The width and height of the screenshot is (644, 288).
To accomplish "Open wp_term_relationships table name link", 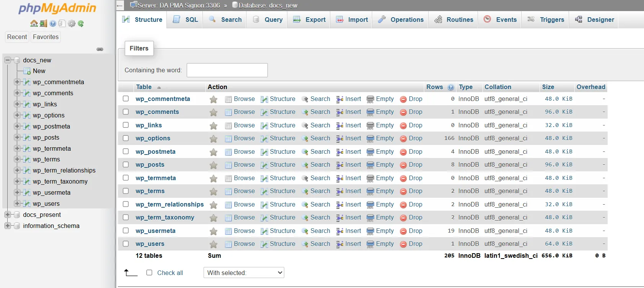I will coord(170,204).
